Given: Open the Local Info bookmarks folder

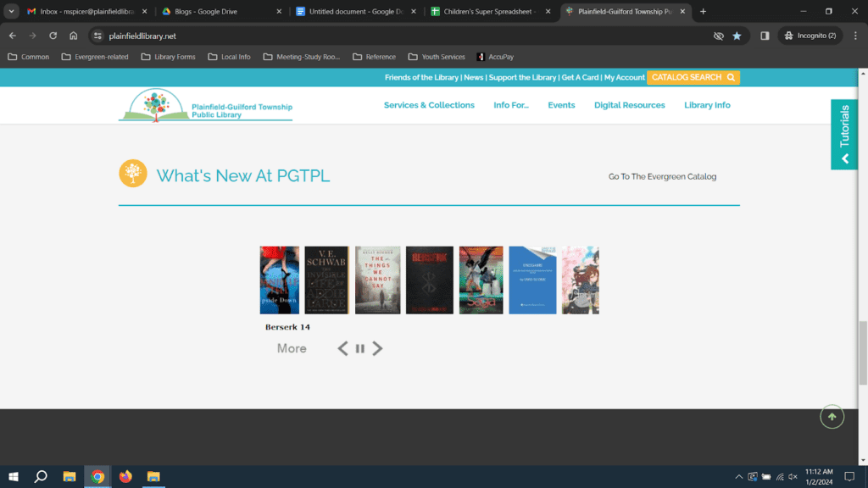Looking at the screenshot, I should click(229, 57).
